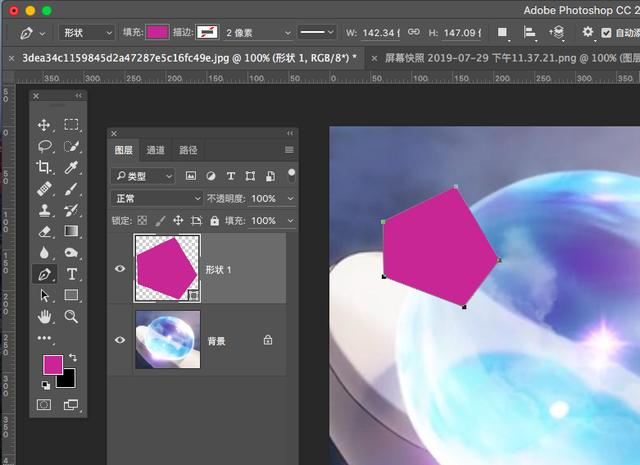The width and height of the screenshot is (640, 465).
Task: Toggle the 自动添加 checkbox in options bar
Action: click(606, 33)
